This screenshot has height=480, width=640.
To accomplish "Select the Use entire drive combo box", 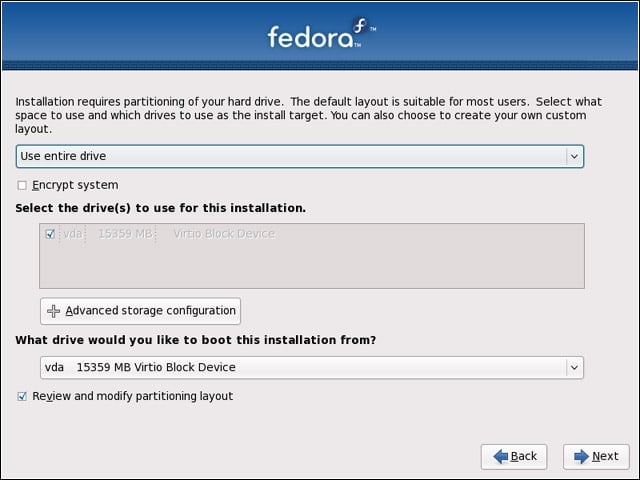I will point(300,156).
